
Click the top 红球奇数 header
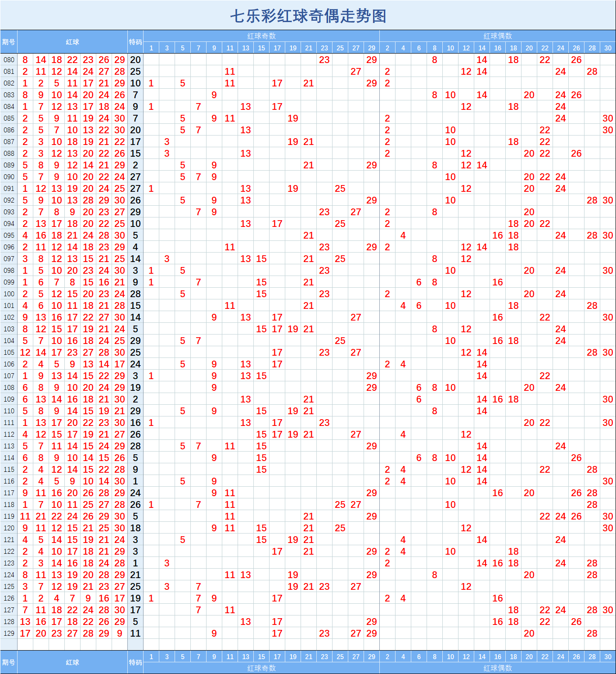pos(261,36)
